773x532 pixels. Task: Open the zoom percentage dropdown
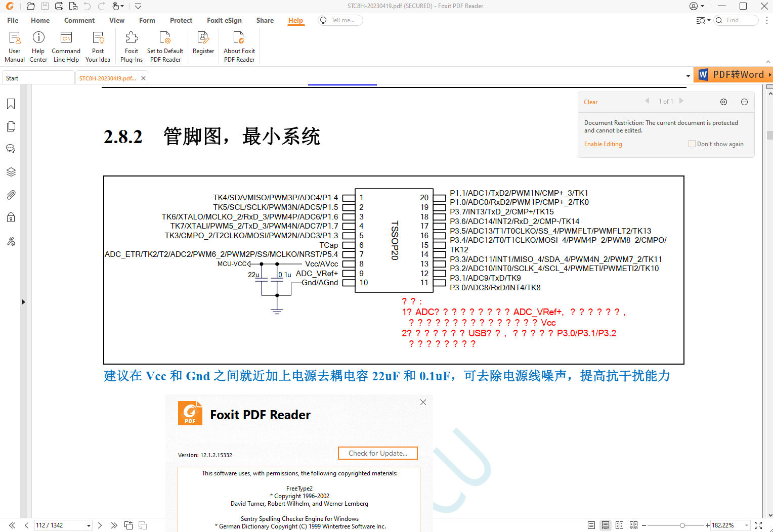click(747, 525)
